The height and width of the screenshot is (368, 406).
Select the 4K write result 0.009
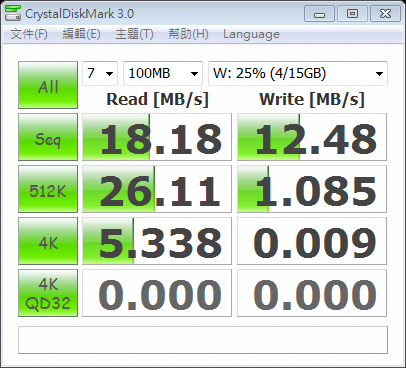[x=312, y=241]
